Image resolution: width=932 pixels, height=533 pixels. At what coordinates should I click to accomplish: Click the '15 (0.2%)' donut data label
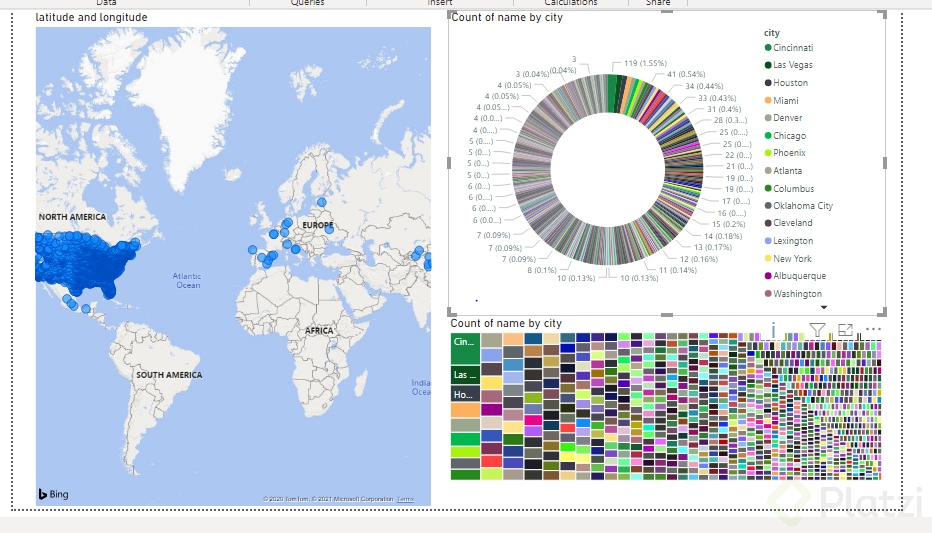point(729,224)
